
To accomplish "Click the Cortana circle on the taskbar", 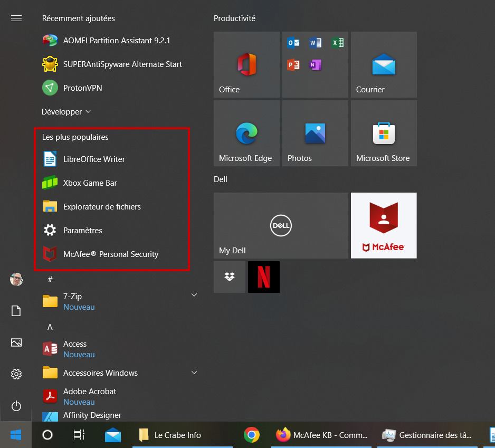I will 47,435.
